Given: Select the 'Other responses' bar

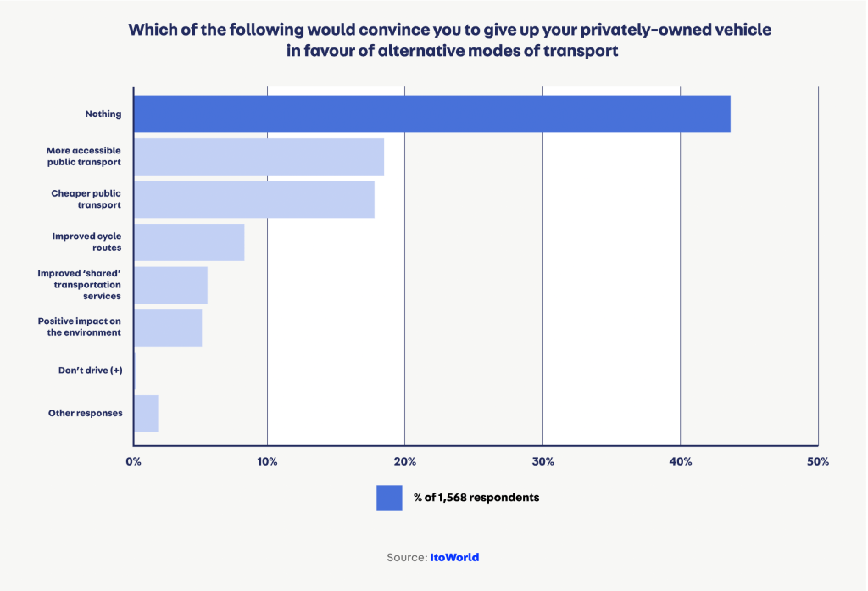Looking at the screenshot, I should point(147,413).
